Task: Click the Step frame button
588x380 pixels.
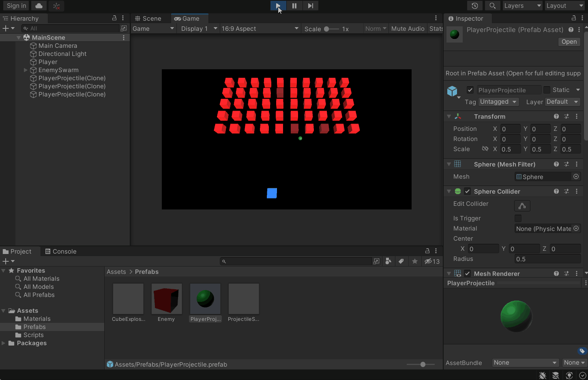Action: (310, 6)
